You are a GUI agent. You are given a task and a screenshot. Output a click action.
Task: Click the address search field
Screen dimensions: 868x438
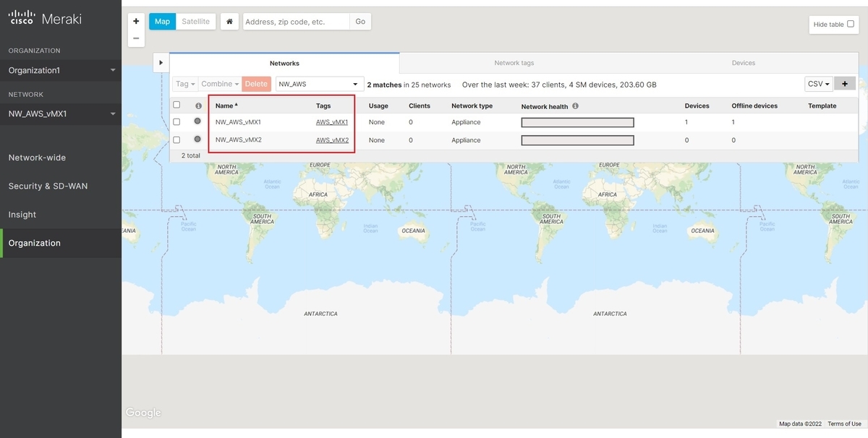coord(296,22)
